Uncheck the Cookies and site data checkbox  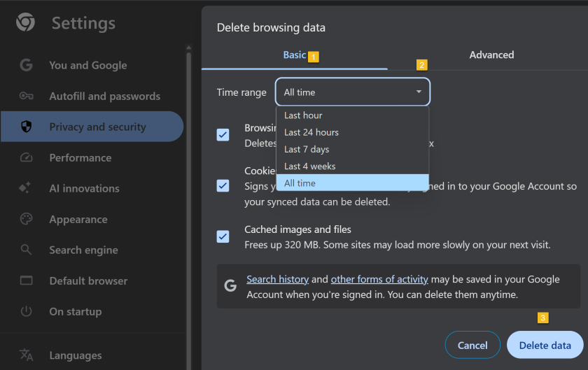[223, 185]
